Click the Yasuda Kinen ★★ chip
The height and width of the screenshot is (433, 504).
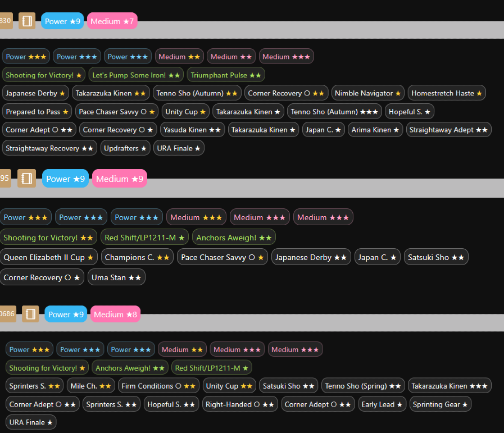click(x=192, y=130)
